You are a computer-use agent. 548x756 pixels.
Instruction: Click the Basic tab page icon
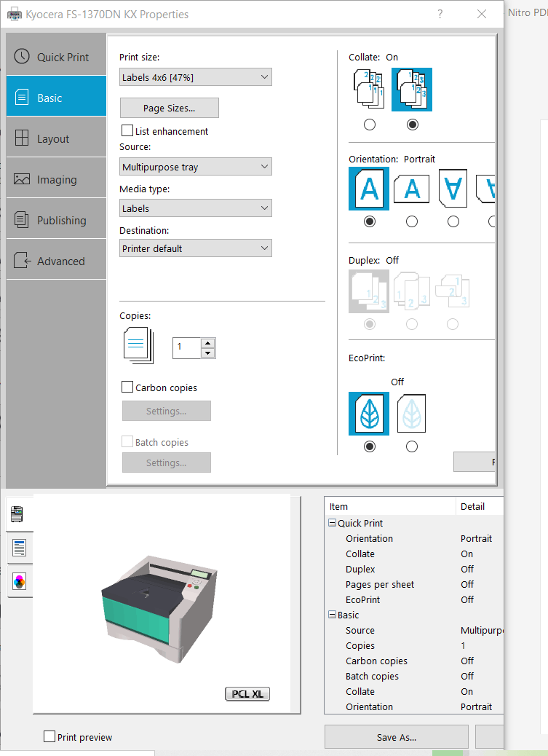[22, 98]
